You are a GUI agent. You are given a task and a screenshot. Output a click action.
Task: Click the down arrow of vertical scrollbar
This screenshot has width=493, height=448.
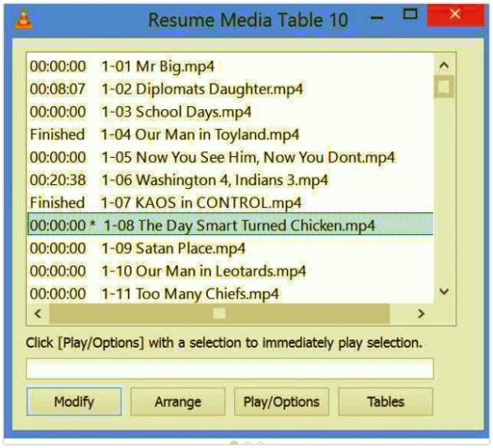coord(444,292)
